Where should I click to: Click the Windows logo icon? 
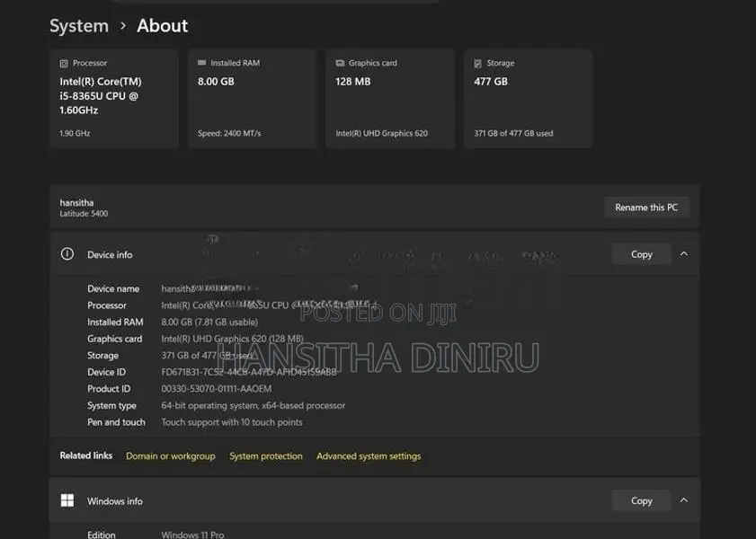pyautogui.click(x=67, y=500)
